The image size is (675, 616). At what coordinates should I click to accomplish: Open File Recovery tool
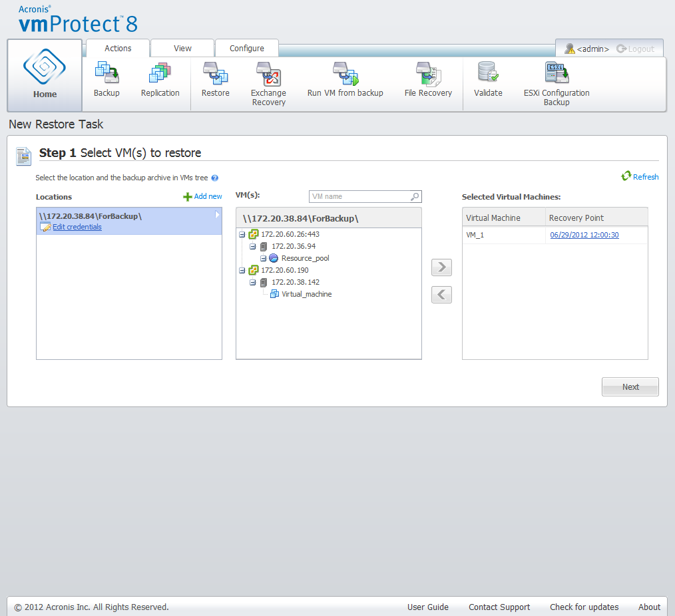pyautogui.click(x=428, y=73)
